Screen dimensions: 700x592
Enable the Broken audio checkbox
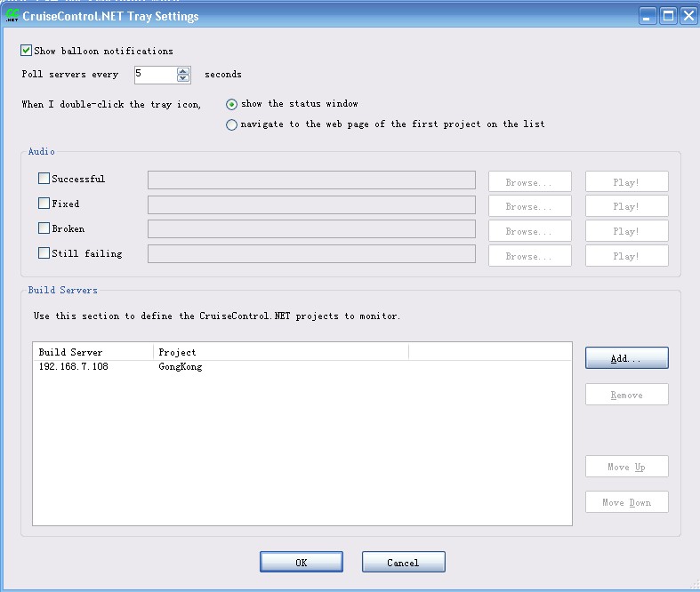[x=44, y=228]
